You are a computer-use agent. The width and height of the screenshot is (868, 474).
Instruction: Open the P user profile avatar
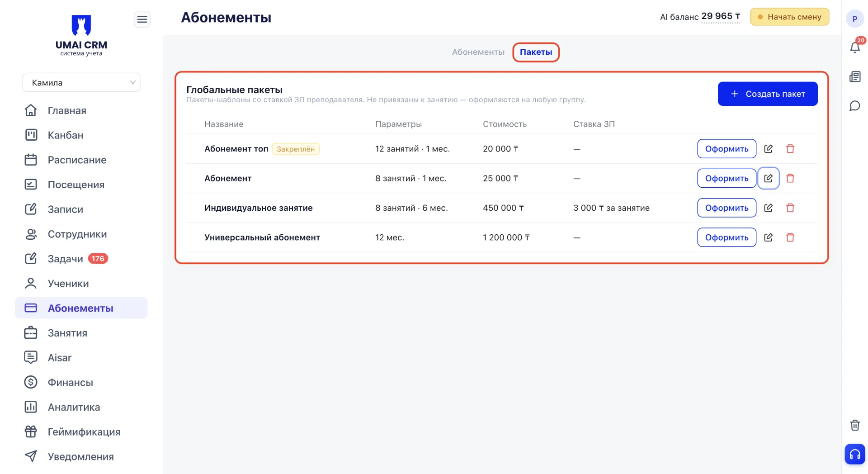(x=855, y=19)
